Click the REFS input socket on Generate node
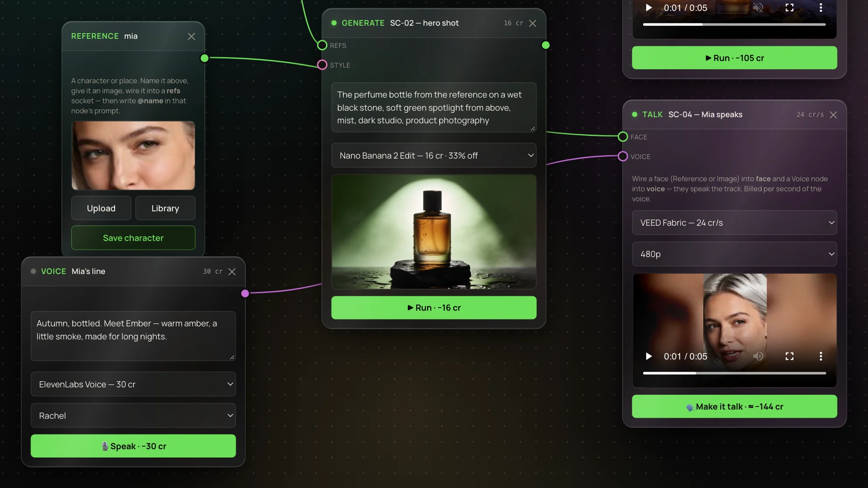 [x=322, y=45]
